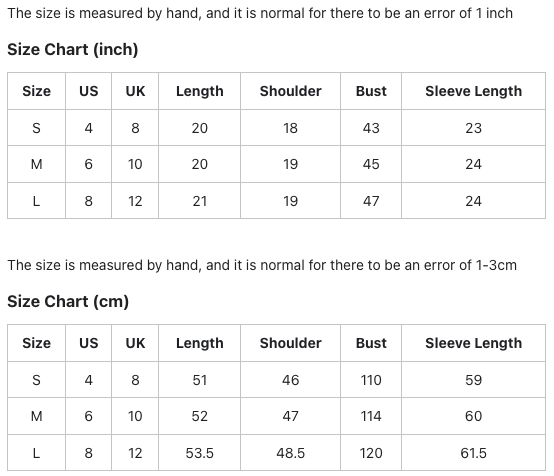
Task: Click sleeve length value 23 in inch table
Action: point(473,128)
